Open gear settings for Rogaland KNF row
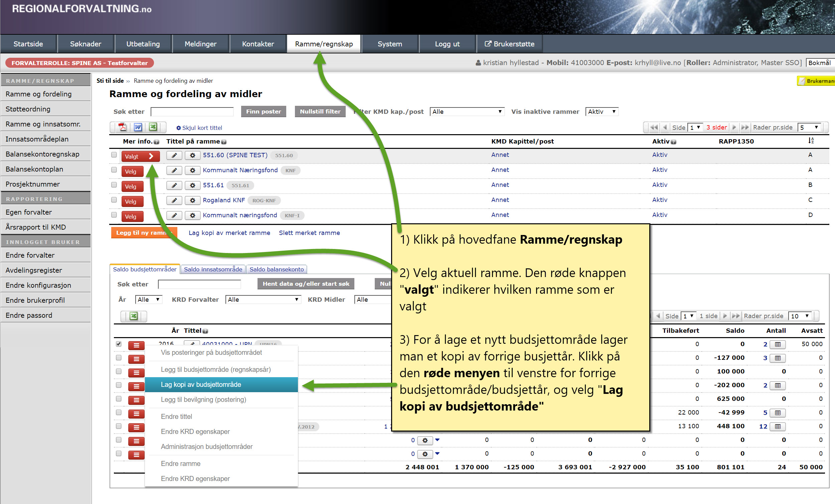Screen dimensions: 835x504 click(192, 201)
